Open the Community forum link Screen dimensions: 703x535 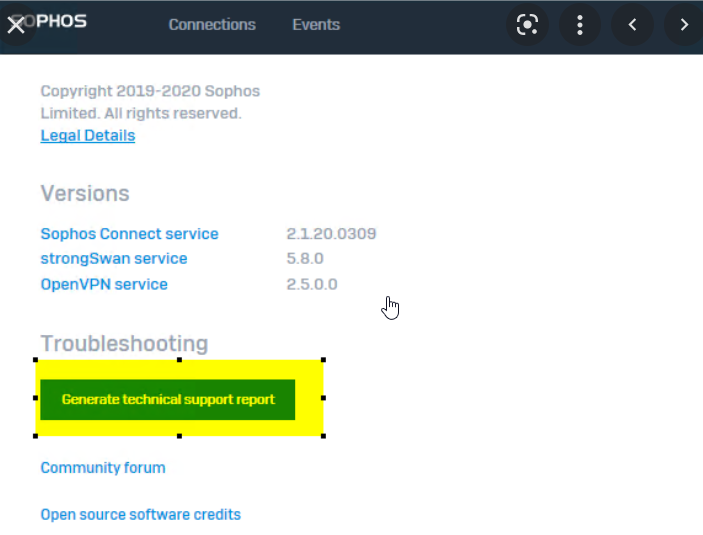click(103, 468)
